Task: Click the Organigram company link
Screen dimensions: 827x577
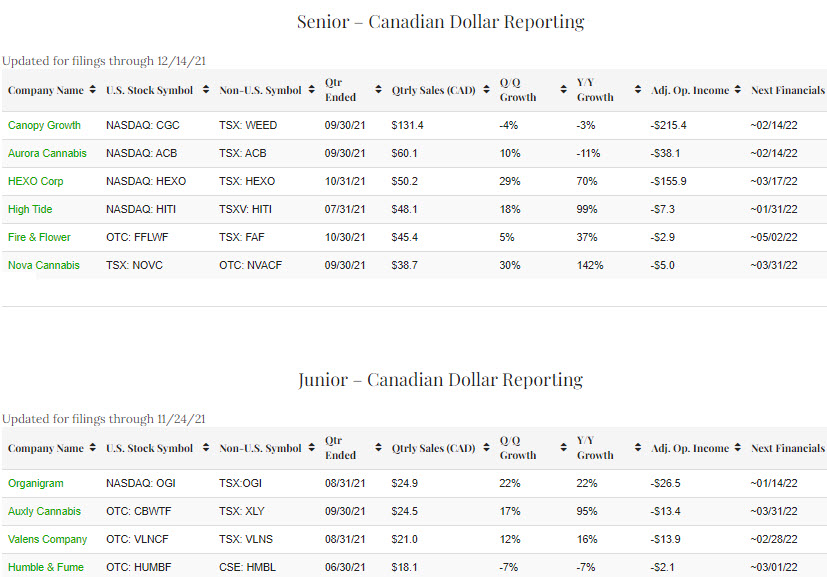Action: coord(35,483)
